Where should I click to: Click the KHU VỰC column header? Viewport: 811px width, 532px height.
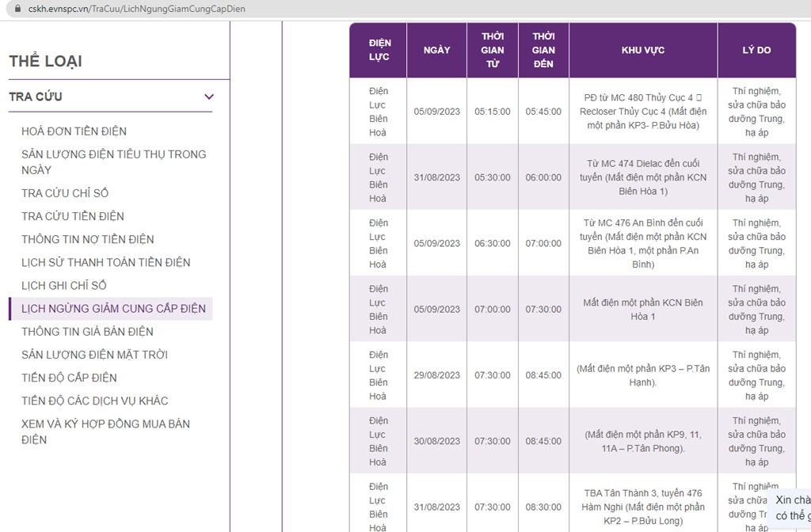tap(643, 50)
